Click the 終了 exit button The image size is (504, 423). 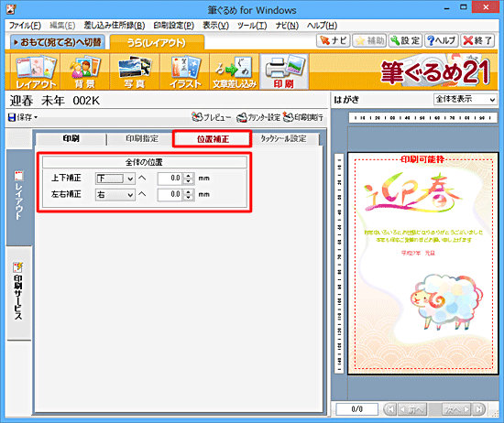point(477,40)
